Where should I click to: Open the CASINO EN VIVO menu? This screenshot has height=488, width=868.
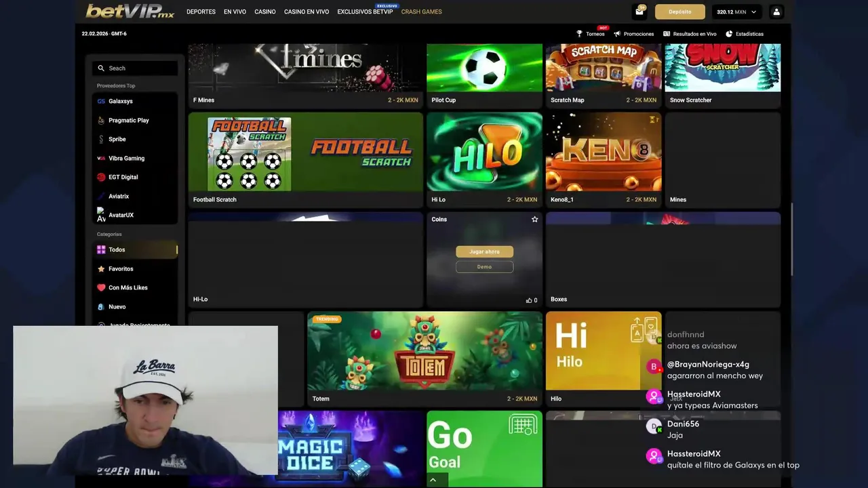[307, 12]
